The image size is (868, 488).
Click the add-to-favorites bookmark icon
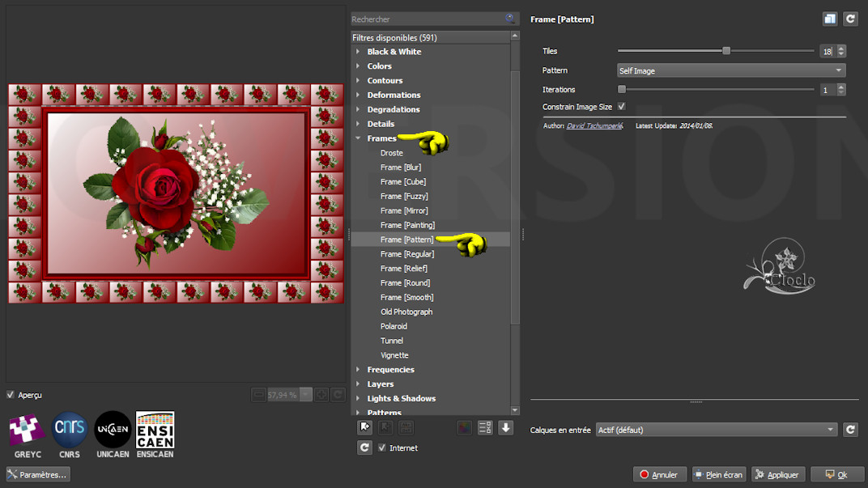click(x=365, y=427)
